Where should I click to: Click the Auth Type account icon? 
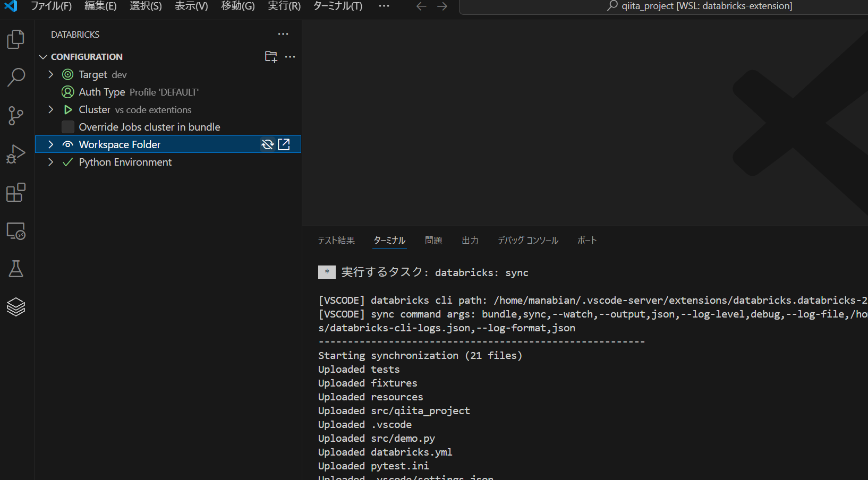pyautogui.click(x=67, y=92)
